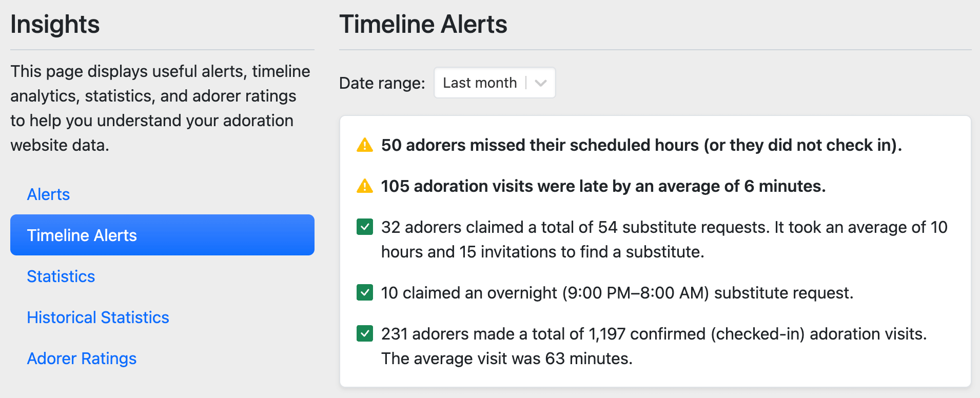980x398 pixels.
Task: Navigate to Adorer Ratings
Action: coord(82,359)
